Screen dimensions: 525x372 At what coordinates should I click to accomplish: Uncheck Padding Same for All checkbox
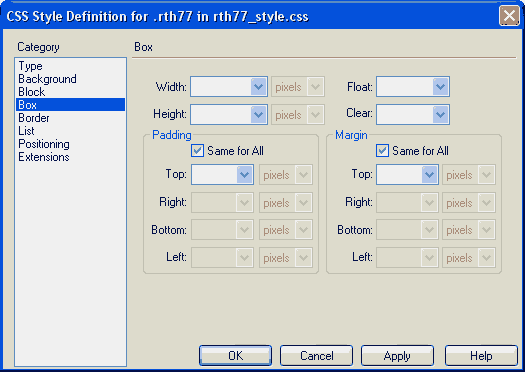pyautogui.click(x=197, y=151)
